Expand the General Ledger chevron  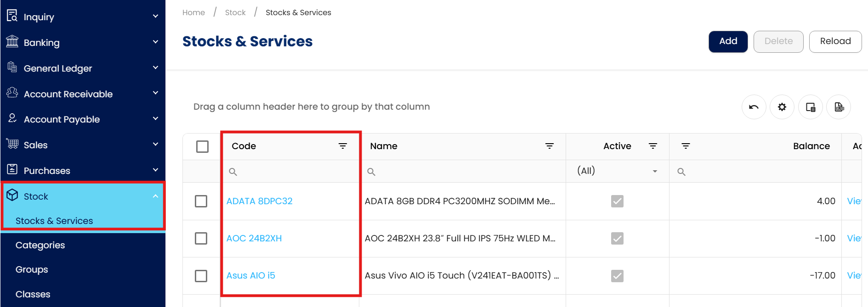pyautogui.click(x=155, y=67)
